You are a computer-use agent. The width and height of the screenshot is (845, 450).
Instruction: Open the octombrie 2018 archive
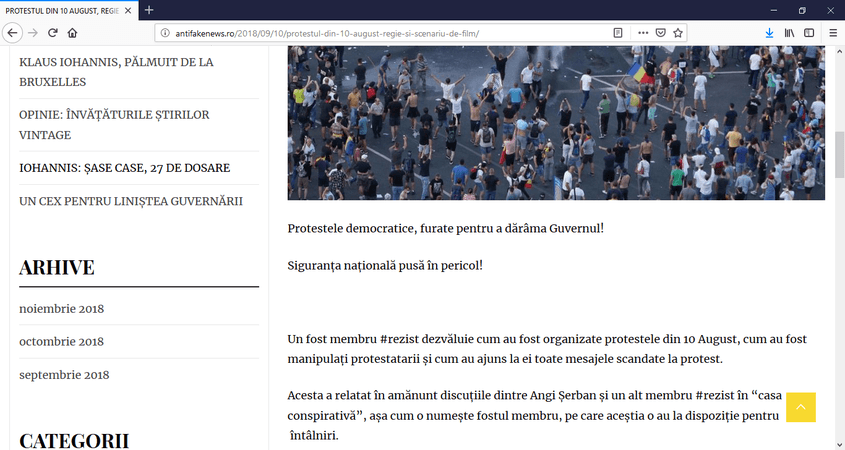pyautogui.click(x=61, y=342)
